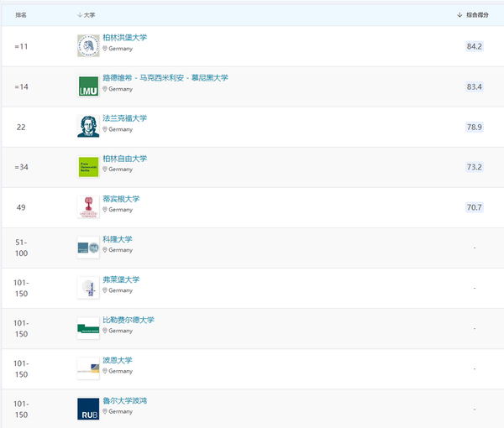Open the 柏林洪堡大学 link
Viewport: 504px width, 428px height.
pyautogui.click(x=124, y=37)
